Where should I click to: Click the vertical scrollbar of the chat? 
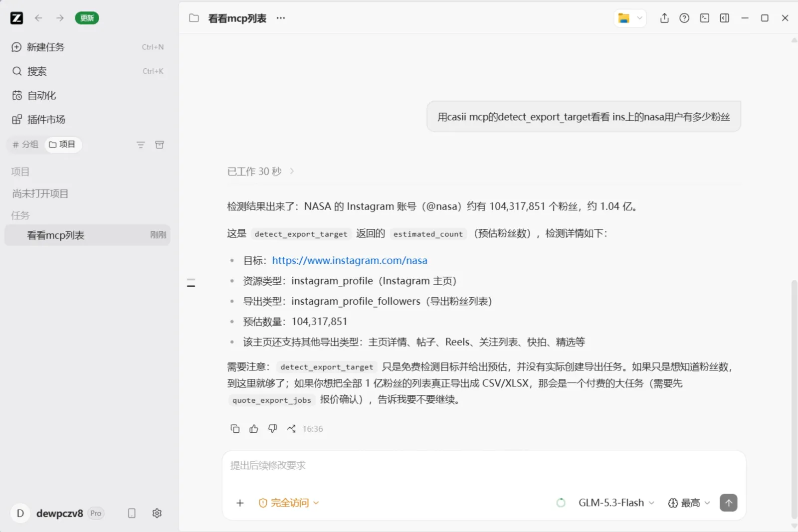tap(794, 399)
